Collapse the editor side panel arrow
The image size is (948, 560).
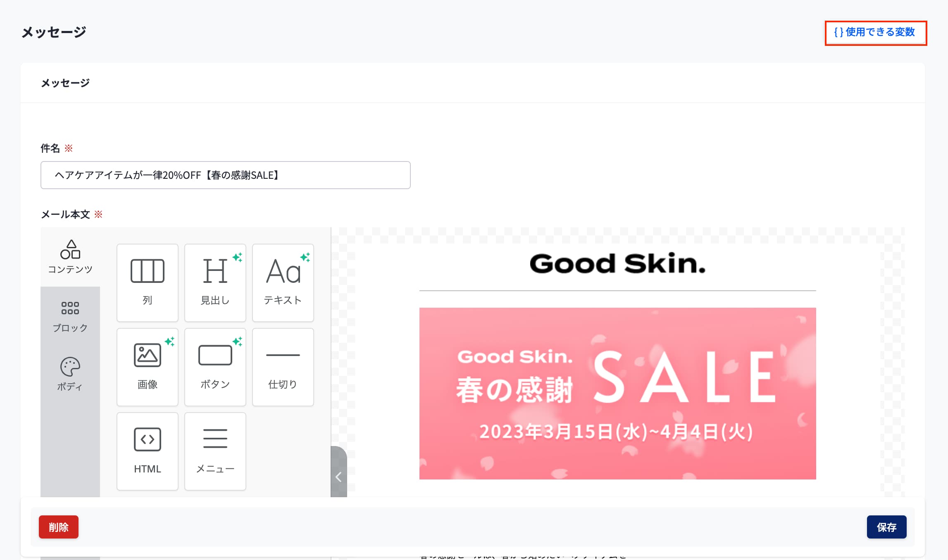pyautogui.click(x=338, y=477)
